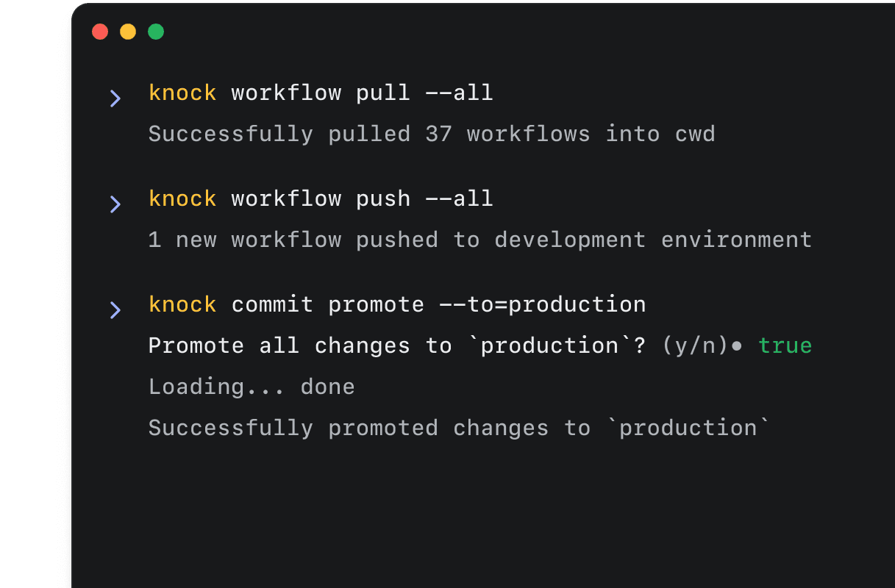Click the yellow traffic light control

[x=128, y=32]
